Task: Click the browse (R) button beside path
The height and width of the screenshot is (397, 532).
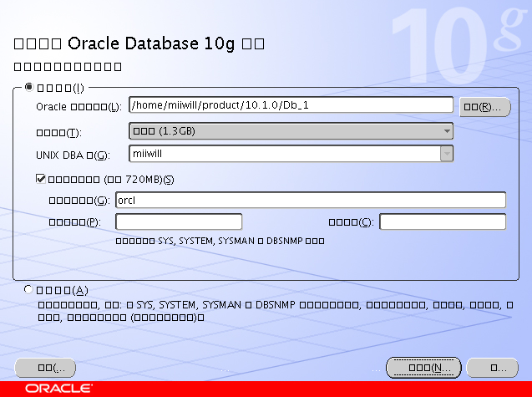Action: pos(485,107)
